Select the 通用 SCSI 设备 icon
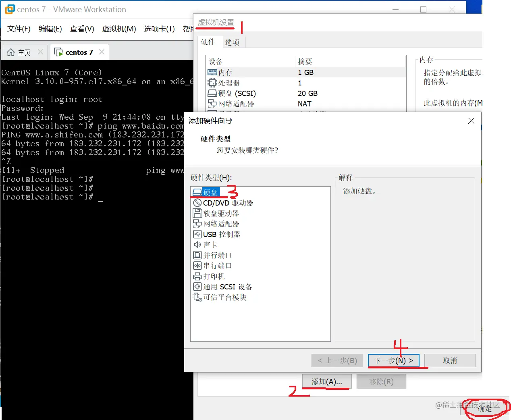 pos(197,287)
